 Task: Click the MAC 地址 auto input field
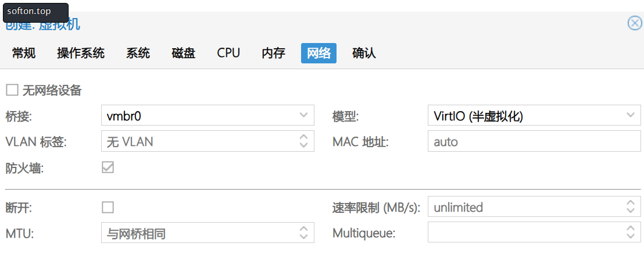pyautogui.click(x=534, y=141)
